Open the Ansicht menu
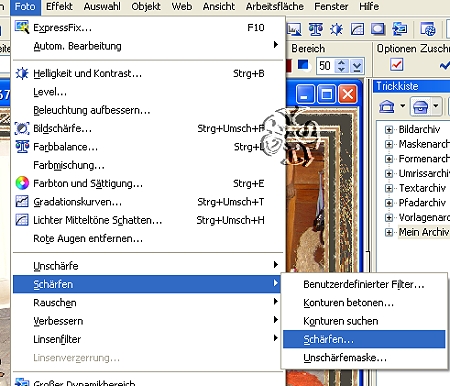 (219, 7)
